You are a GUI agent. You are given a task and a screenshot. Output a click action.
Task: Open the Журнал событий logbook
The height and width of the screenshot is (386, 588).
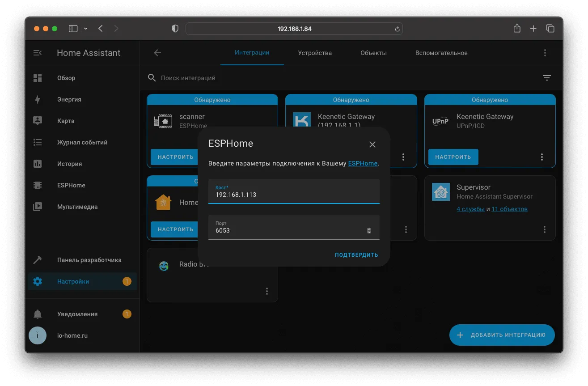pyautogui.click(x=82, y=142)
